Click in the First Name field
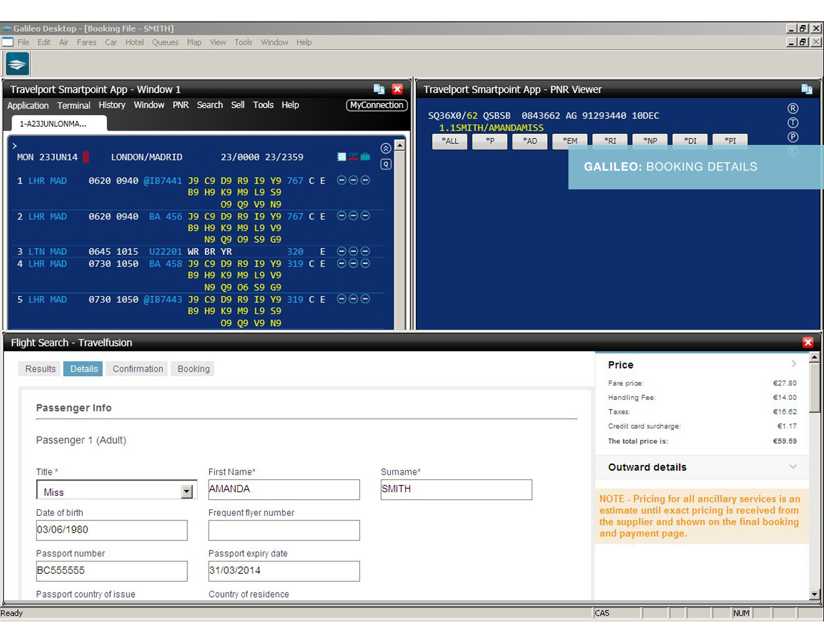 (x=284, y=489)
